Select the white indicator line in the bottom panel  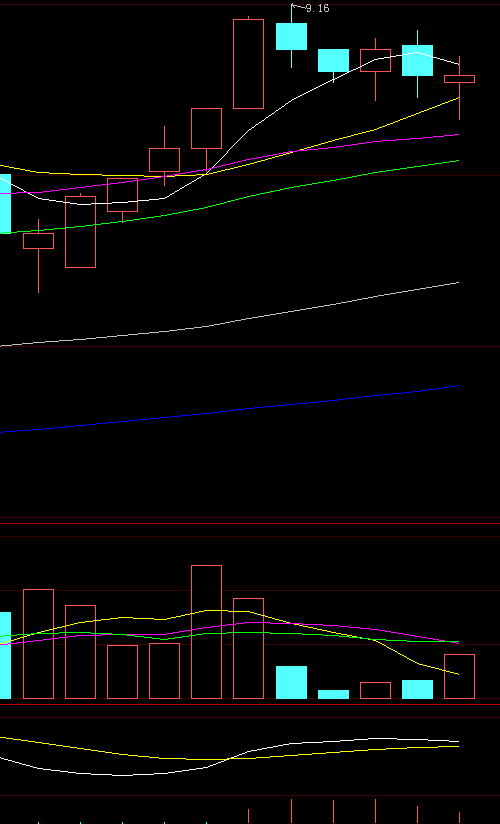[x=229, y=759]
